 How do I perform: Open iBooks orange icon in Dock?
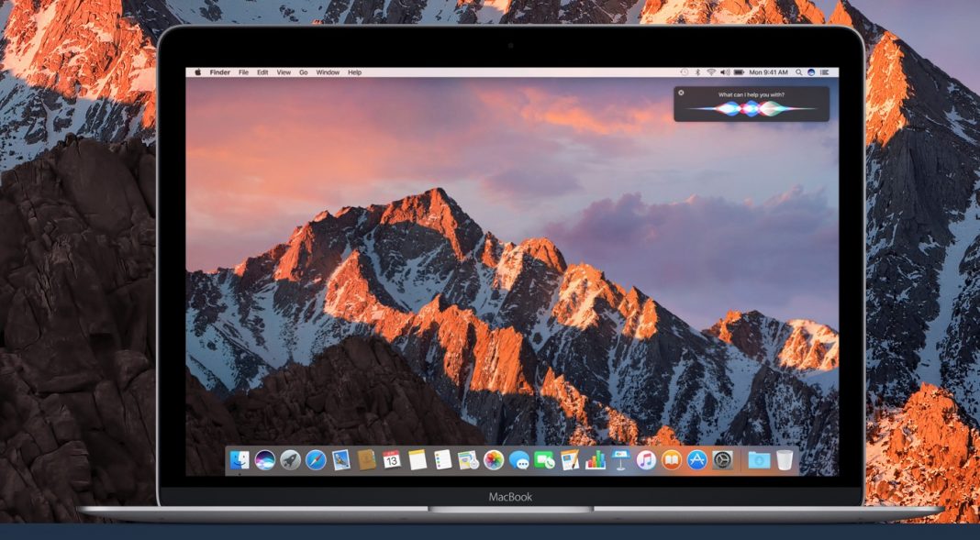point(672,460)
